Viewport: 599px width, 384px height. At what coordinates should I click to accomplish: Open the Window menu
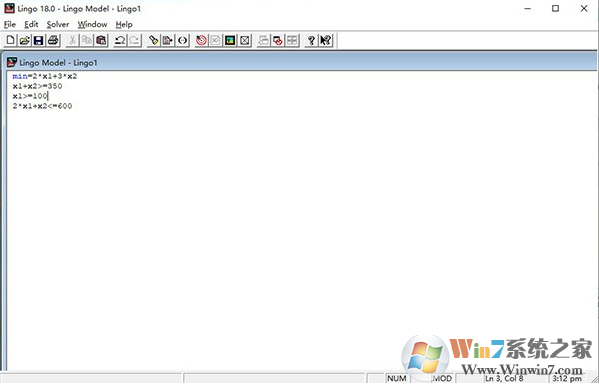92,24
